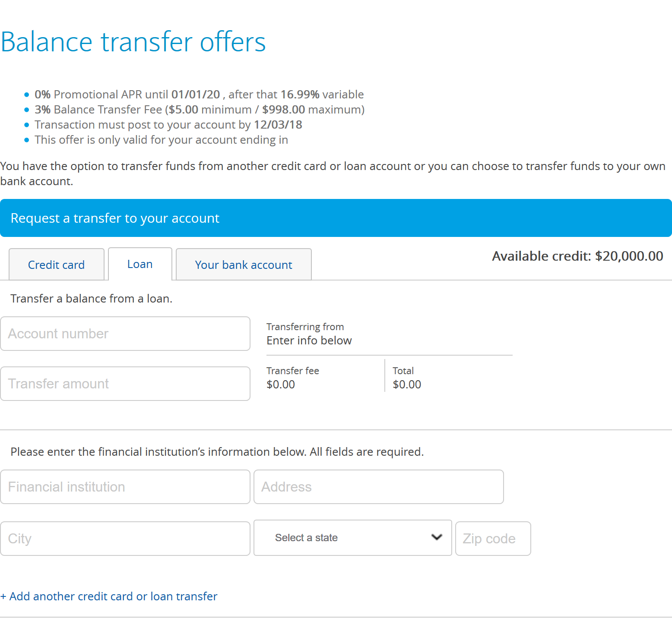Click the Transfer fee value $0.00
672x618 pixels.
(281, 385)
